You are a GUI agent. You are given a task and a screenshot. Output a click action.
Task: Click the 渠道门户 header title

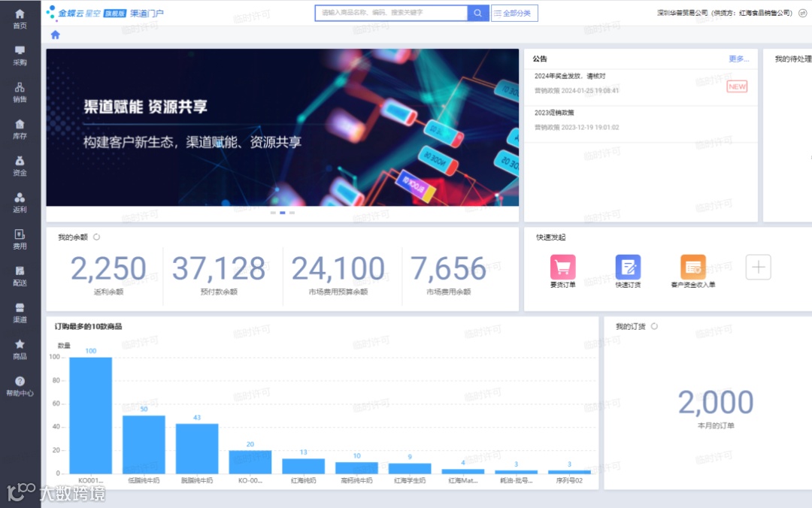coord(147,13)
